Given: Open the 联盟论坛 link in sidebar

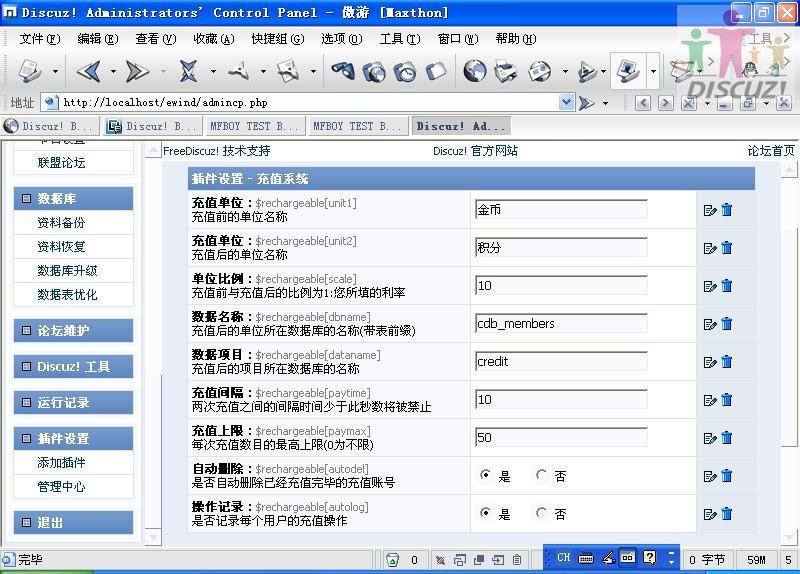Looking at the screenshot, I should click(61, 163).
